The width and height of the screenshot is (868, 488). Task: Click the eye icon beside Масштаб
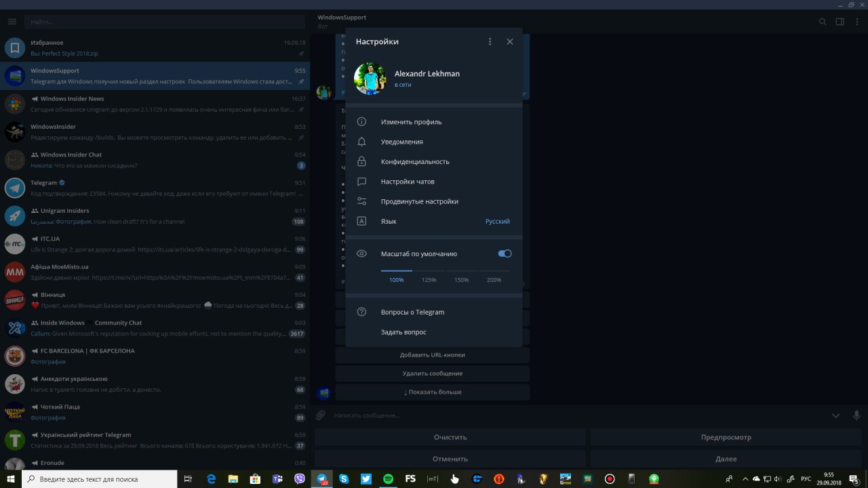tap(361, 253)
